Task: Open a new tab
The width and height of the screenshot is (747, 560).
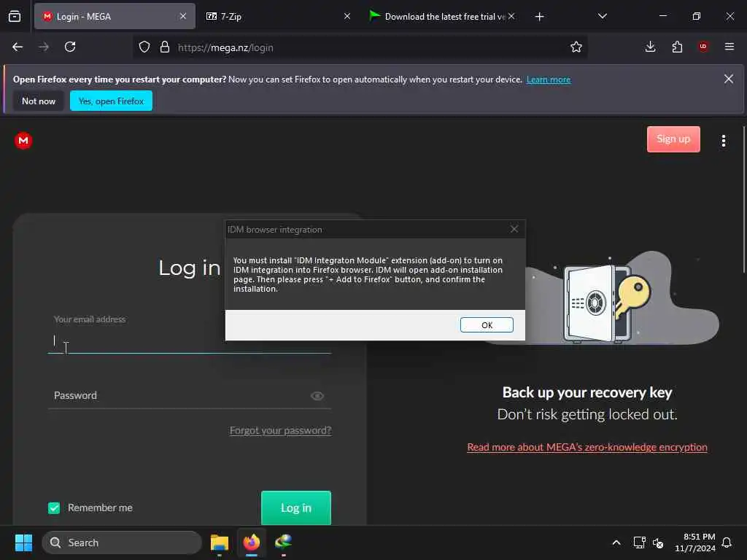Action: point(539,17)
